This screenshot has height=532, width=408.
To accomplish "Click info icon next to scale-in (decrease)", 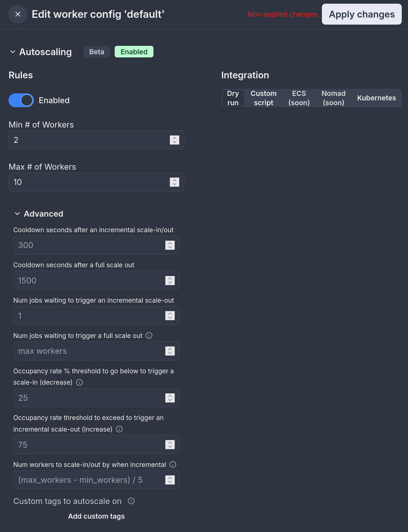I will point(80,382).
